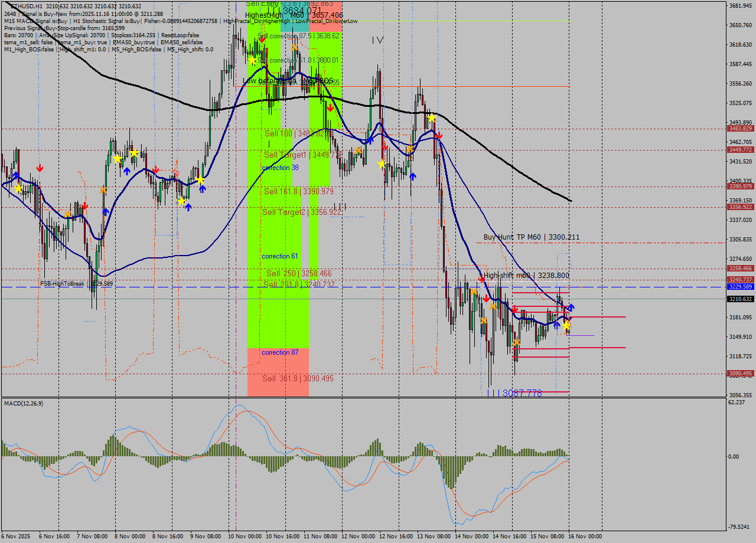Click the Sell 361.8 3090.495 level label

[298, 378]
